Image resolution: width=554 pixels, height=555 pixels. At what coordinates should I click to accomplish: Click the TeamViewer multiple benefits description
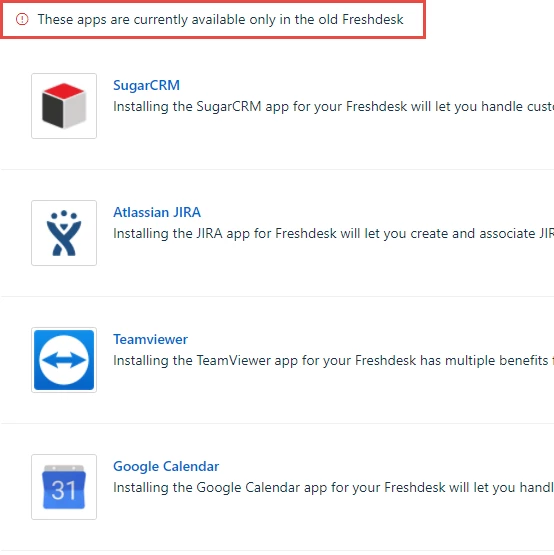(333, 361)
